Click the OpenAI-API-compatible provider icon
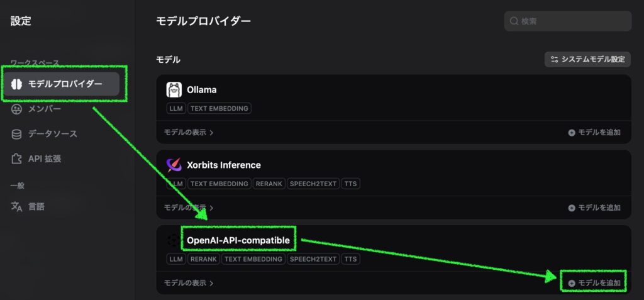 tap(174, 240)
